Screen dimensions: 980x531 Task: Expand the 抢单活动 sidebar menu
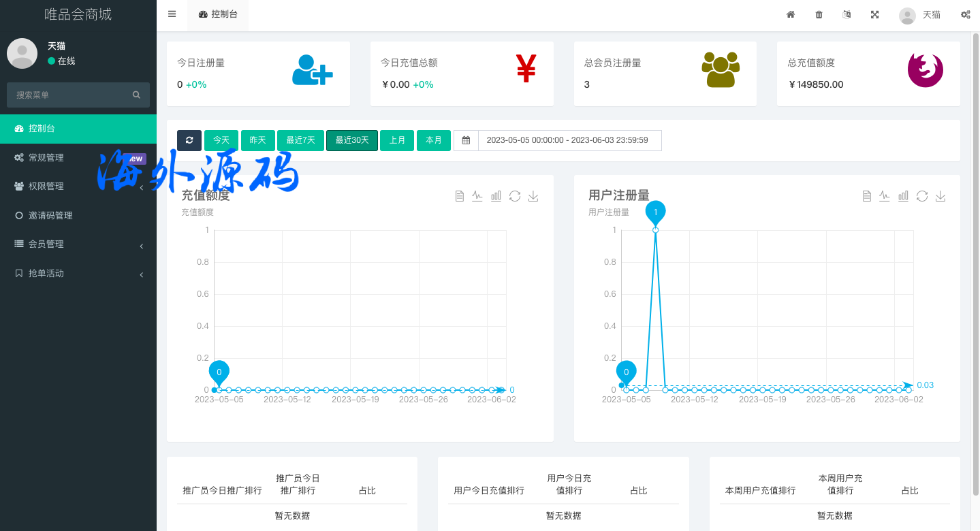point(78,274)
